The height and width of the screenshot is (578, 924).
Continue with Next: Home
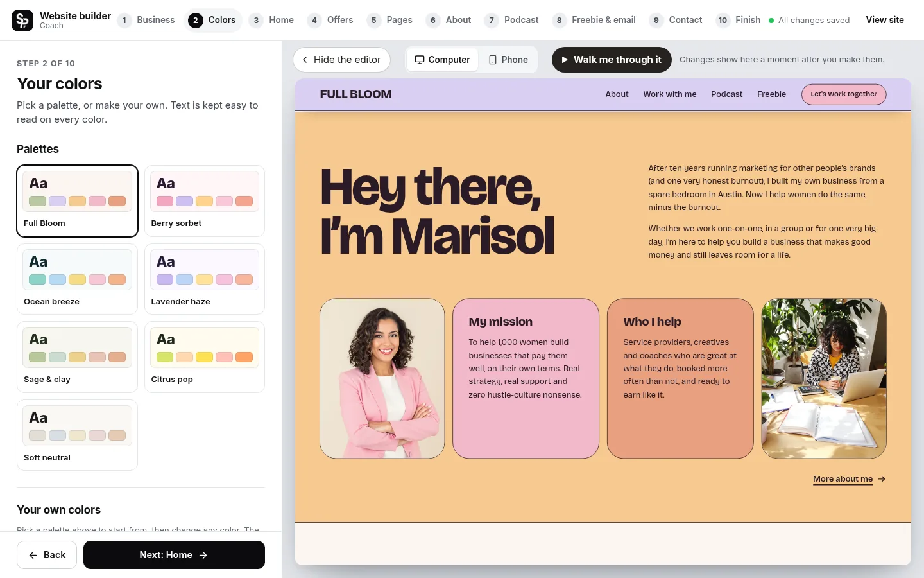click(174, 555)
